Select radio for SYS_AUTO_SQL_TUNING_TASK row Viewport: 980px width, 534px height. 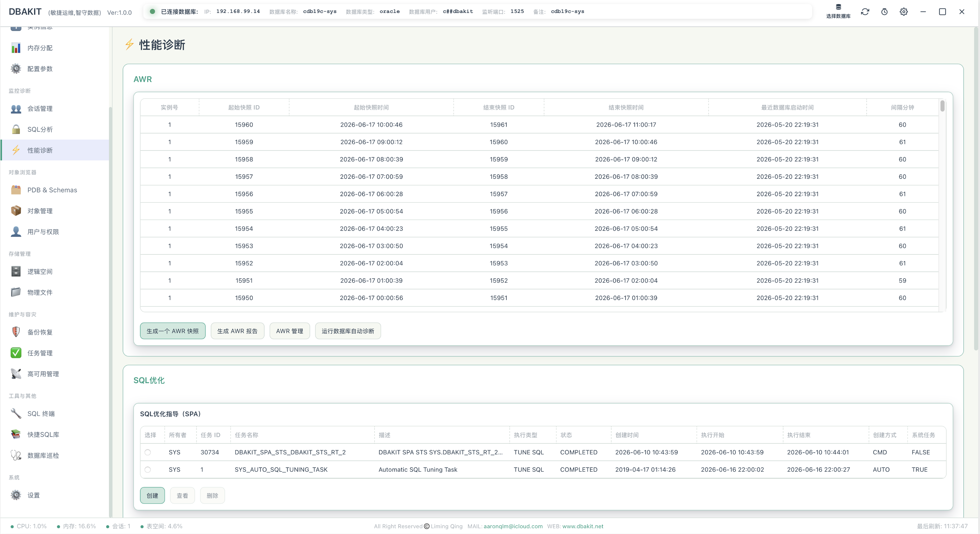pyautogui.click(x=147, y=470)
